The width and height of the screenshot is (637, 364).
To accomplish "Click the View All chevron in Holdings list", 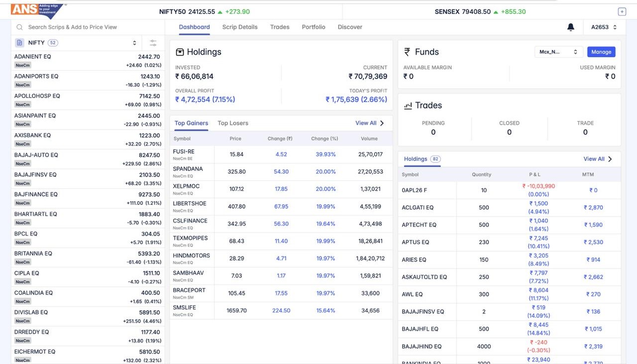I will tap(610, 159).
